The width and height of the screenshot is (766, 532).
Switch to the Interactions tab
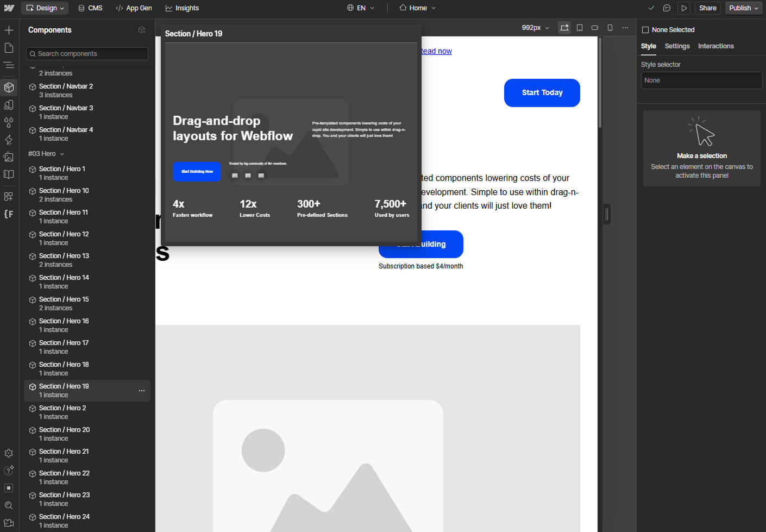point(715,46)
